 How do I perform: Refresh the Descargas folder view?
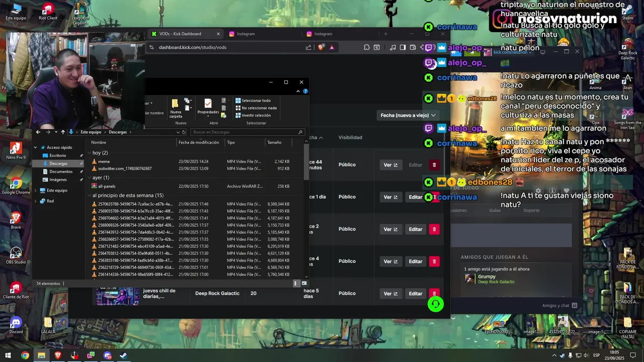pyautogui.click(x=184, y=132)
